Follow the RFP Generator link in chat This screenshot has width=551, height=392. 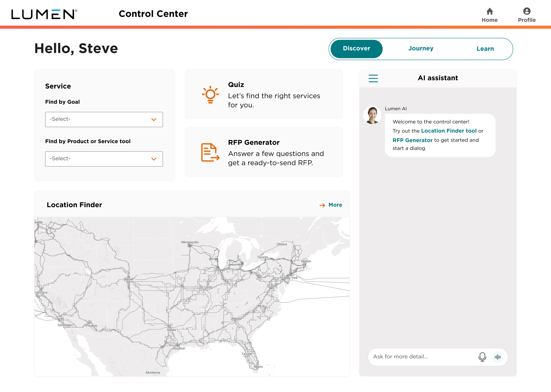[412, 140]
